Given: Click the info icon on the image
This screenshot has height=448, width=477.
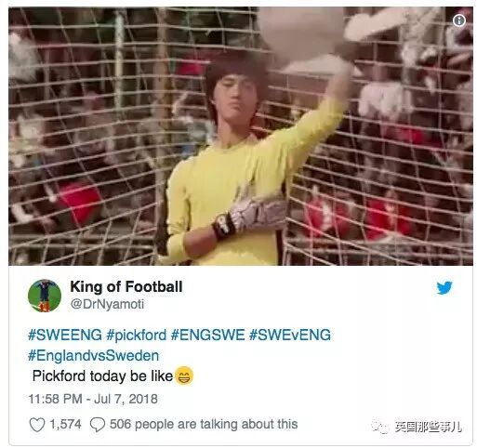Looking at the screenshot, I should (x=458, y=20).
